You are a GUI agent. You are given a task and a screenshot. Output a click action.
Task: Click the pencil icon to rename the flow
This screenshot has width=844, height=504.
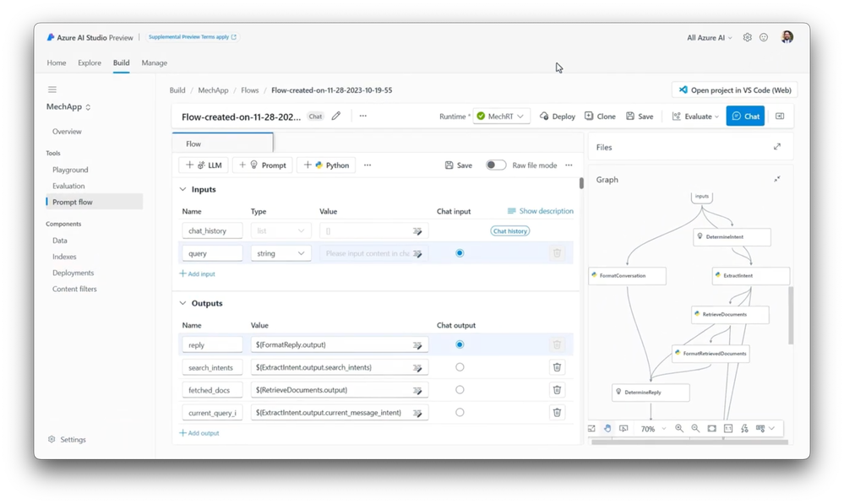[336, 116]
